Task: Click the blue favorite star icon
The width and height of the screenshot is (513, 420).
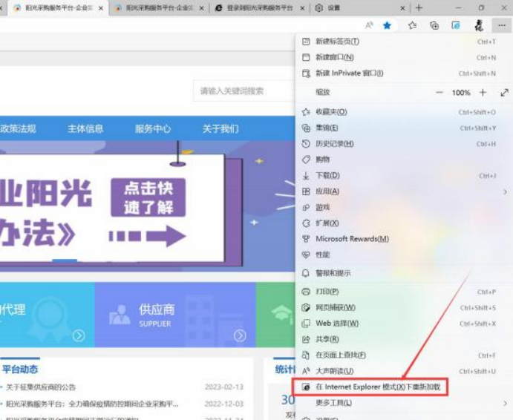Action: tap(387, 25)
